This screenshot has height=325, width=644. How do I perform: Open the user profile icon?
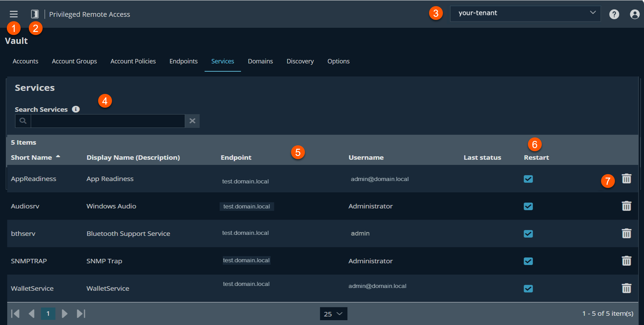tap(635, 14)
